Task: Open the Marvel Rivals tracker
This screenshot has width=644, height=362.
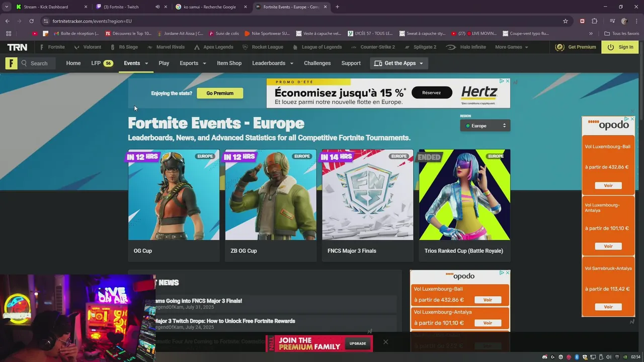Action: click(x=166, y=47)
